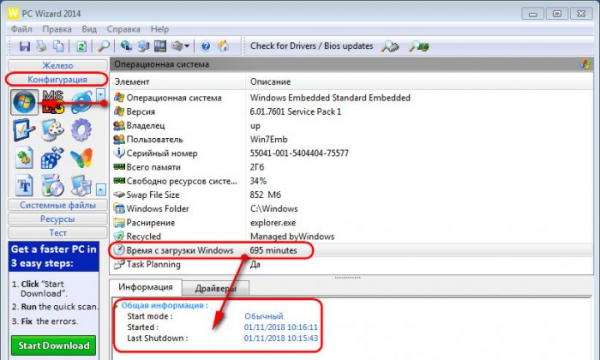Click the network globe toolbar icon
The height and width of the screenshot is (360, 600).
(x=126, y=46)
